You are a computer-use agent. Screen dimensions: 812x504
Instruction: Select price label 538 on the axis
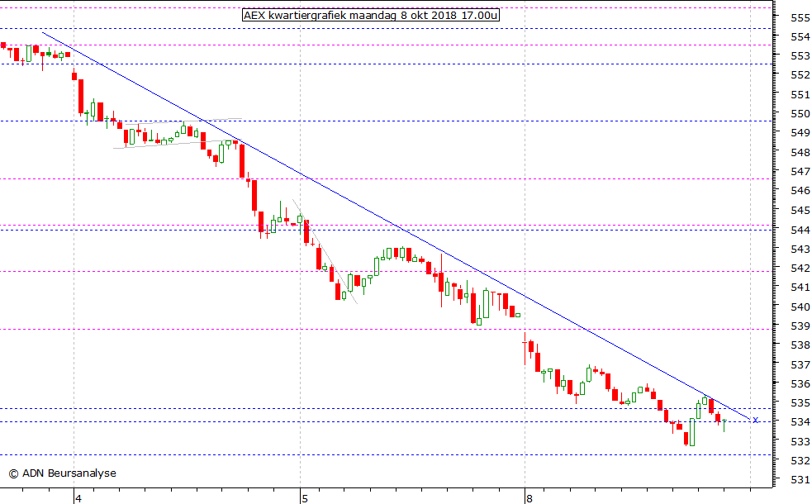pyautogui.click(x=800, y=345)
